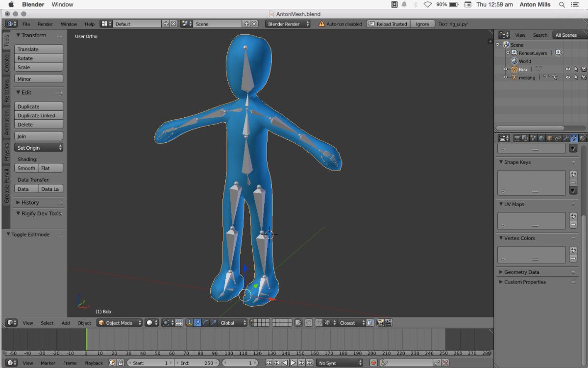The height and width of the screenshot is (368, 588).
Task: Open the Scene properties tab
Action: (x=534, y=138)
